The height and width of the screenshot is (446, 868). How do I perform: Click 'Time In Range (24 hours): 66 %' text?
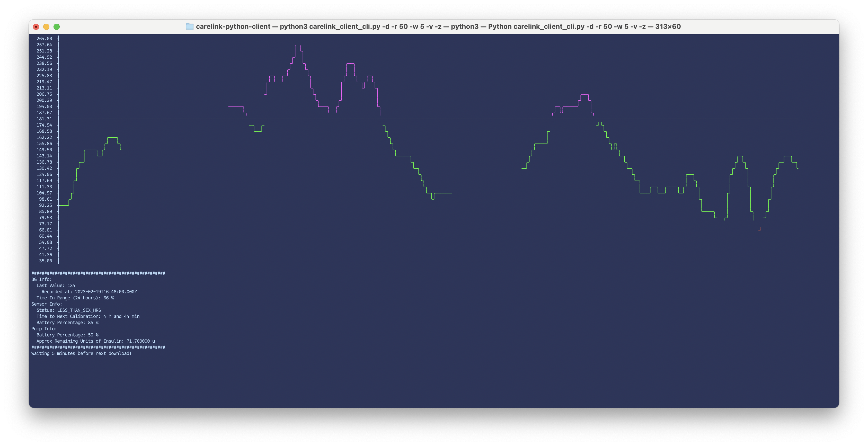point(75,298)
